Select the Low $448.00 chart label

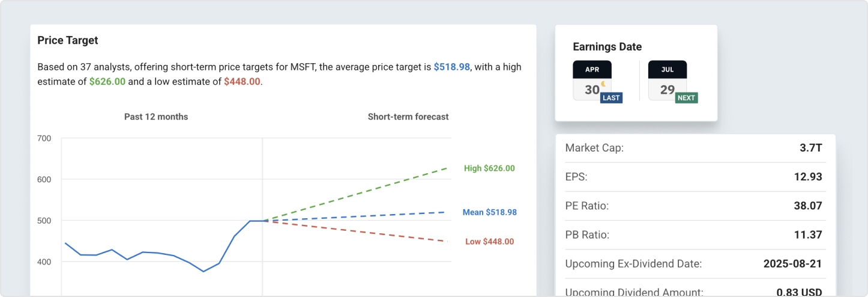(x=489, y=242)
